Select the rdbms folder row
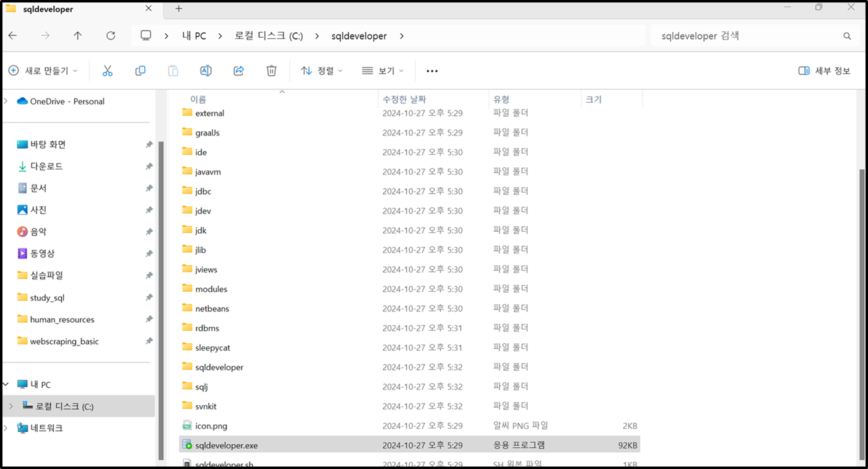The height and width of the screenshot is (469, 868). pyautogui.click(x=410, y=328)
